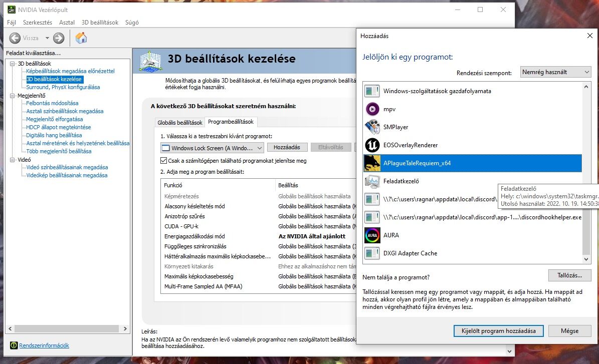This screenshot has height=364, width=599.
Task: Select Anizotróp szűrés setting row
Action: (x=259, y=216)
